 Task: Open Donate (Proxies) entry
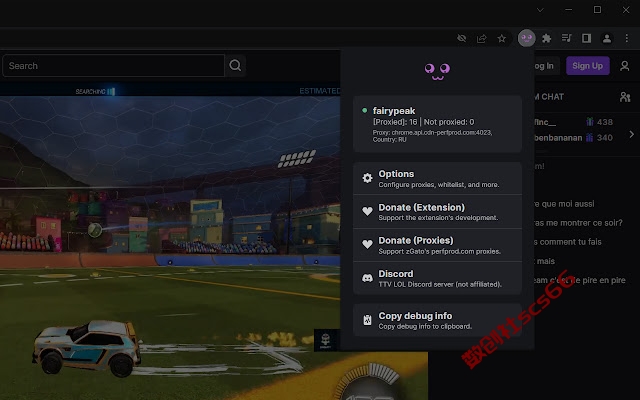437,245
